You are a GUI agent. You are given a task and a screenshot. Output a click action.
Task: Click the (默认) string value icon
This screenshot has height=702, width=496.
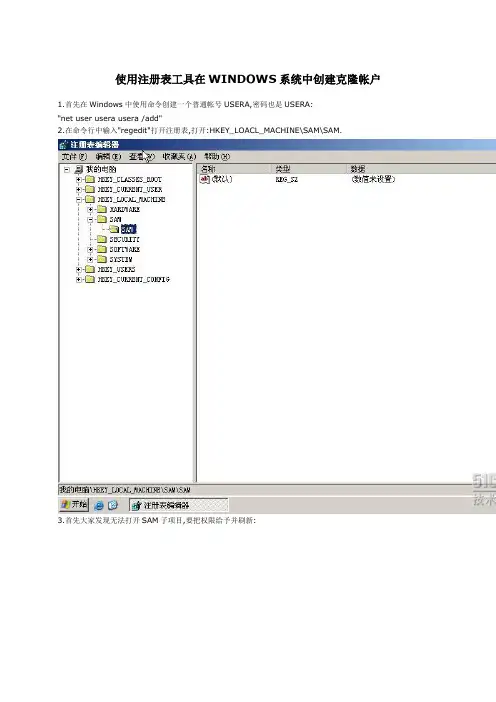click(x=205, y=179)
